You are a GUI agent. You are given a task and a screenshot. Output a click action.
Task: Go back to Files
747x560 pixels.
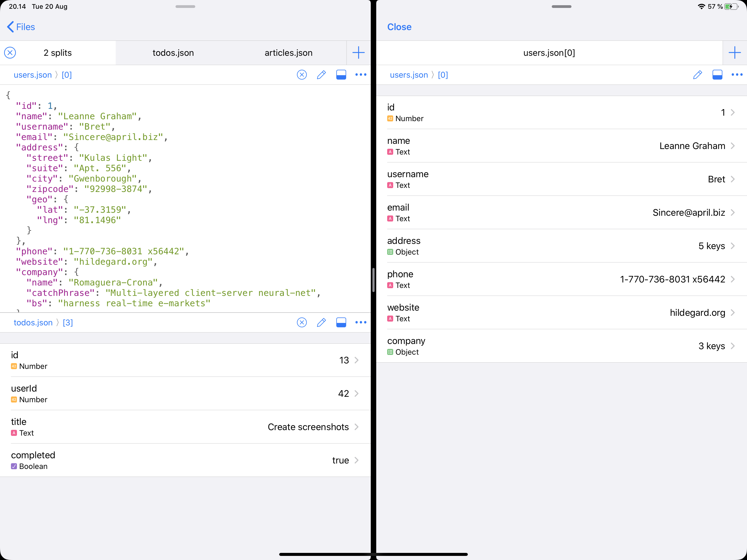pyautogui.click(x=21, y=27)
